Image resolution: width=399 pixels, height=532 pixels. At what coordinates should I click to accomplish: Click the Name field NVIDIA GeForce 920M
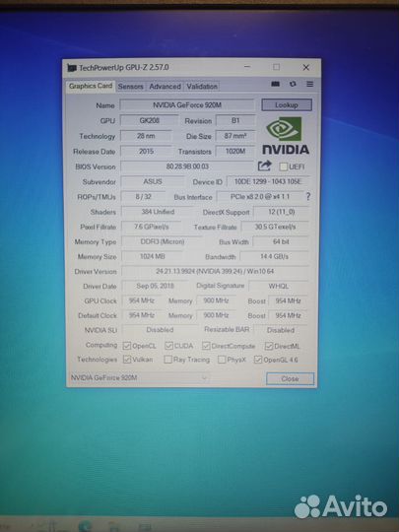click(x=187, y=105)
